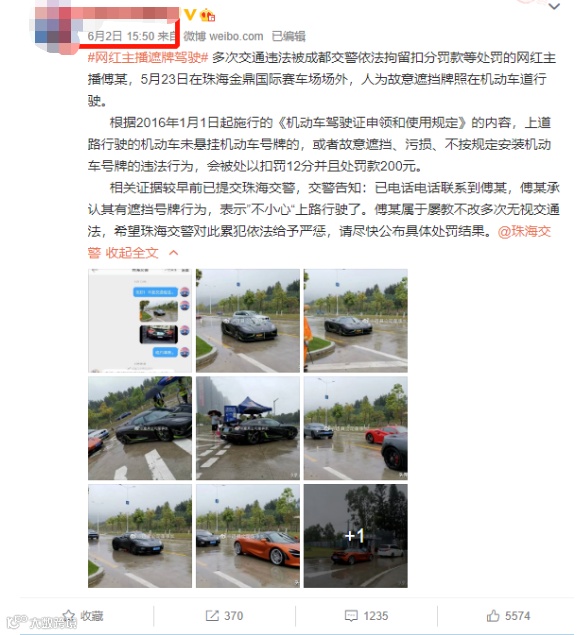Click the star 收藏 favorite icon
Viewport: 579px width, 635px height.
(x=69, y=616)
